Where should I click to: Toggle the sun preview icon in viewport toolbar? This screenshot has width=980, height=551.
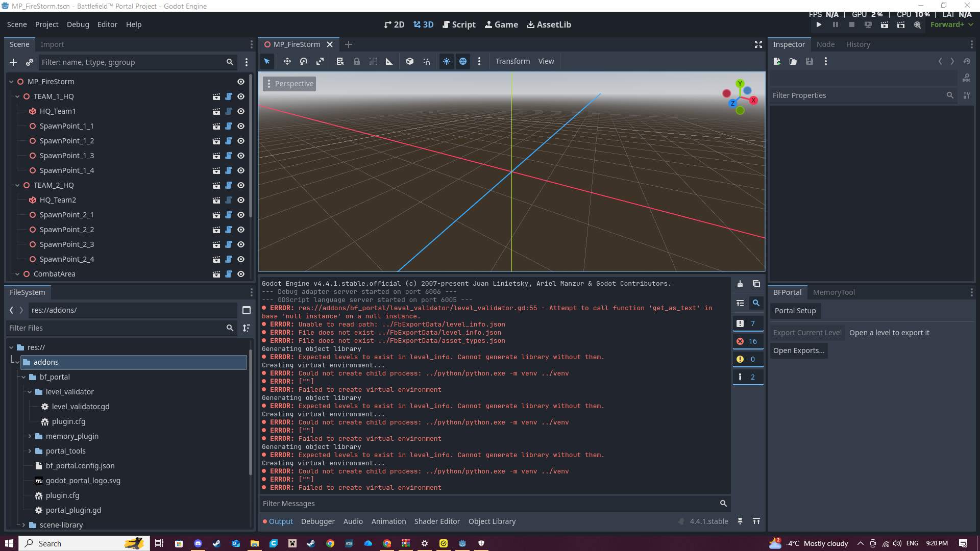pos(447,61)
